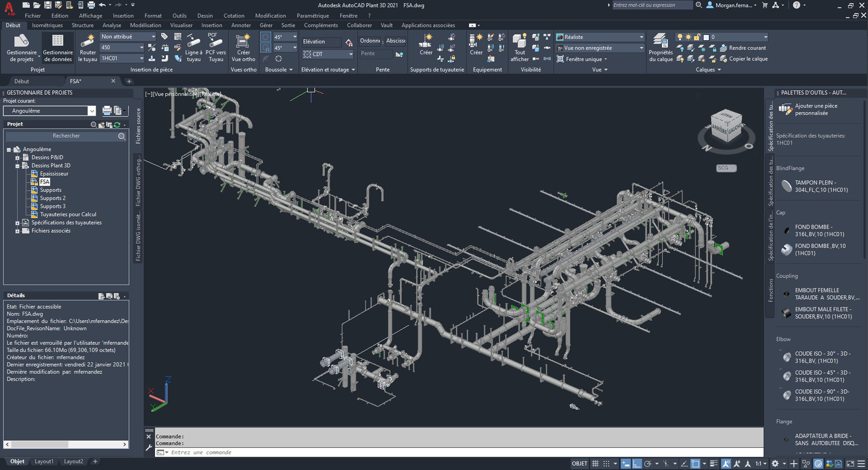Toggle dynamic input in status bar
868x470 pixels.
click(625, 463)
